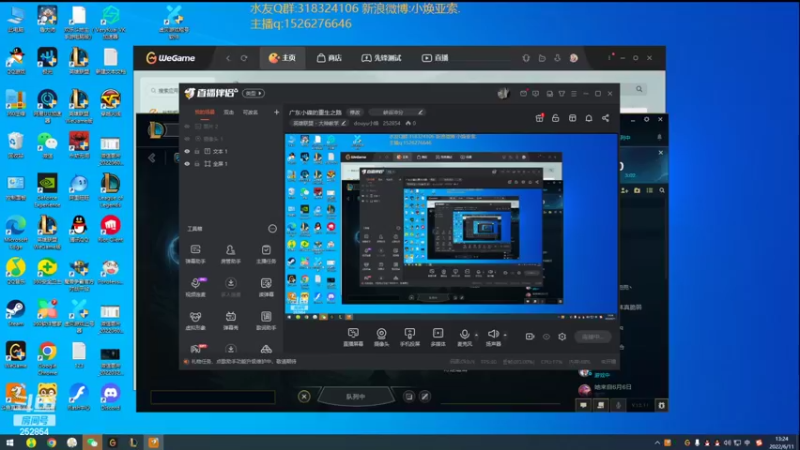Click room number 252854 text
Screen dimensions: 800x450
(391, 123)
